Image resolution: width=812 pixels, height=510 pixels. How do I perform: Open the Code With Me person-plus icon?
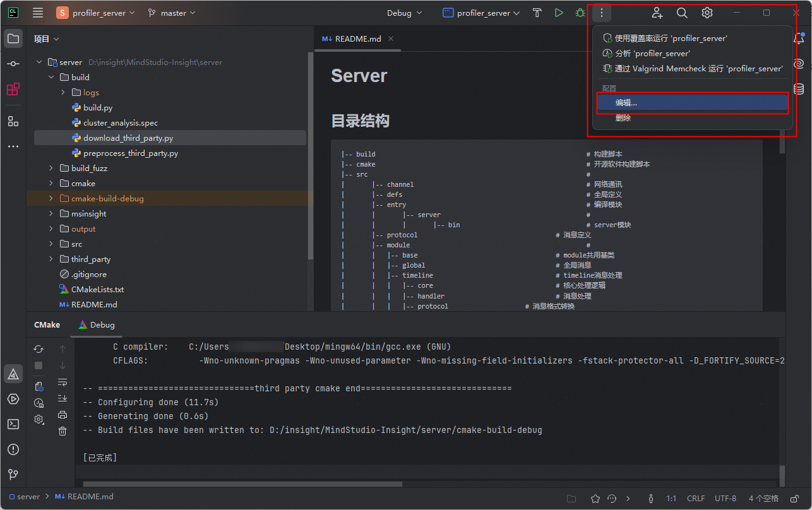click(x=657, y=13)
